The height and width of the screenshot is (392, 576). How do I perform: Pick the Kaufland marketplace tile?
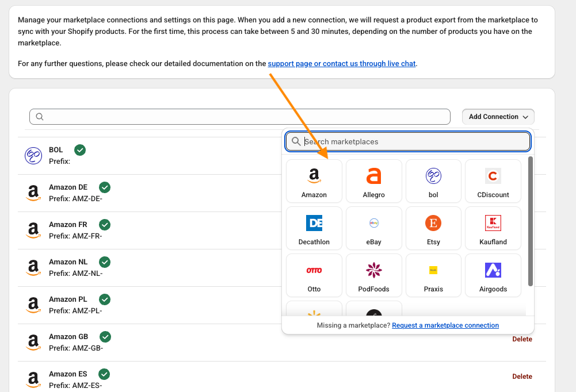[493, 228]
